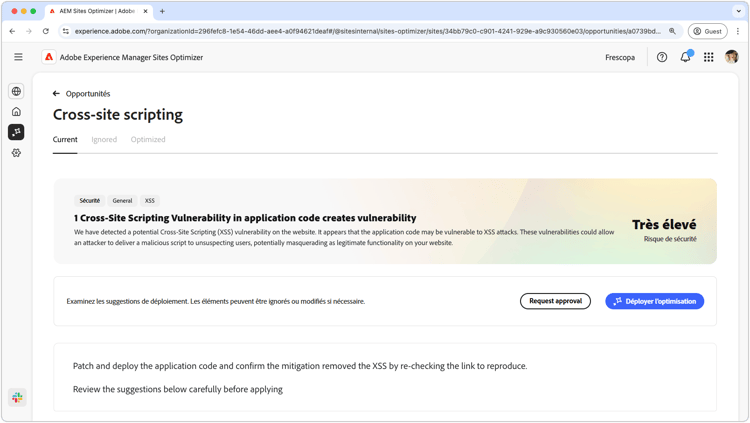Click the Slack icon at sidebar bottom
The image size is (750, 423).
click(x=17, y=397)
